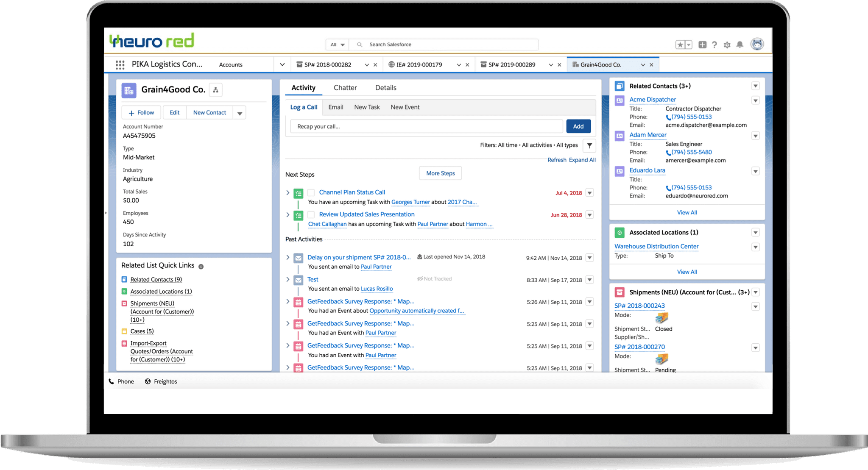Open the SP# 2019-000289 tab dropdown chevron
This screenshot has height=470, width=868.
click(551, 65)
